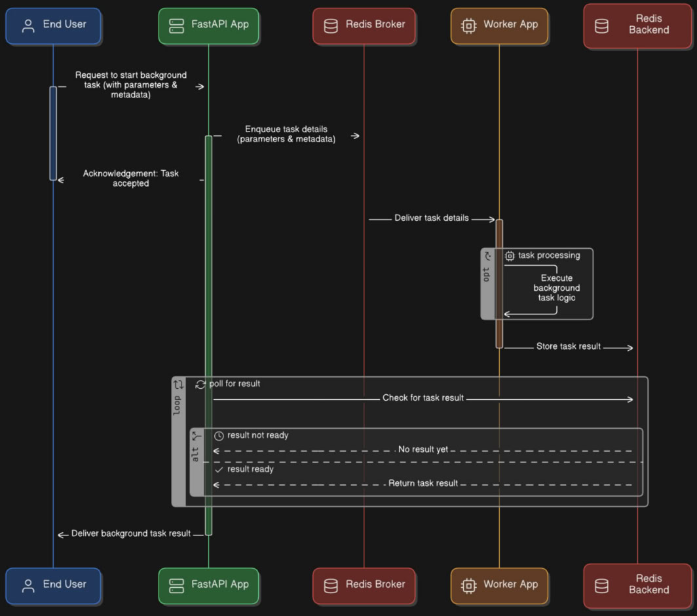Screen dimensions: 697x616
Task: Click 'No result yet' message label
Action: pyautogui.click(x=423, y=450)
